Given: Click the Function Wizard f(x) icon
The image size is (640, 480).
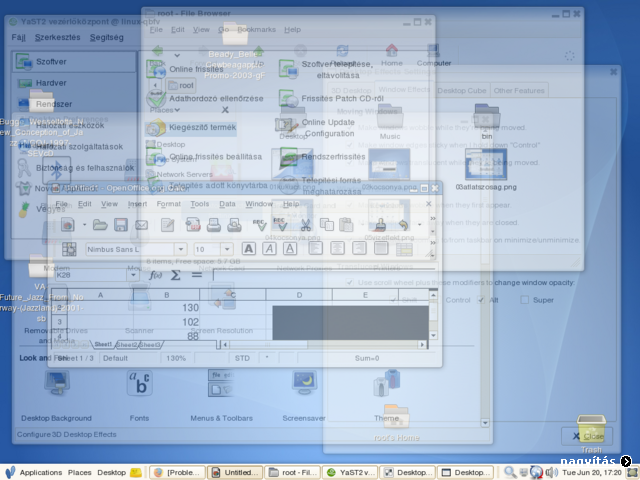Looking at the screenshot, I should click(x=155, y=274).
